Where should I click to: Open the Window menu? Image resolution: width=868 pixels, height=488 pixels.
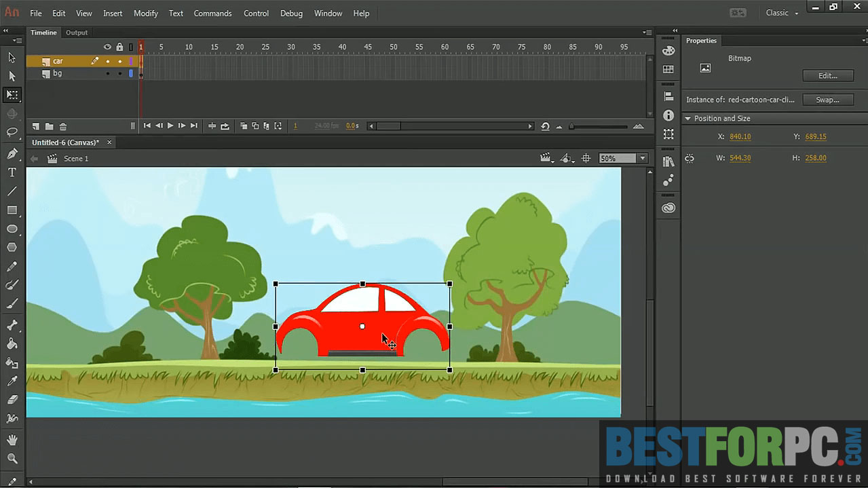[328, 13]
